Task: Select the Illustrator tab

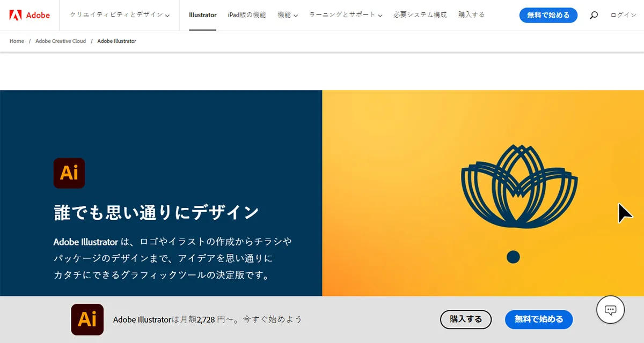Action: (x=203, y=15)
